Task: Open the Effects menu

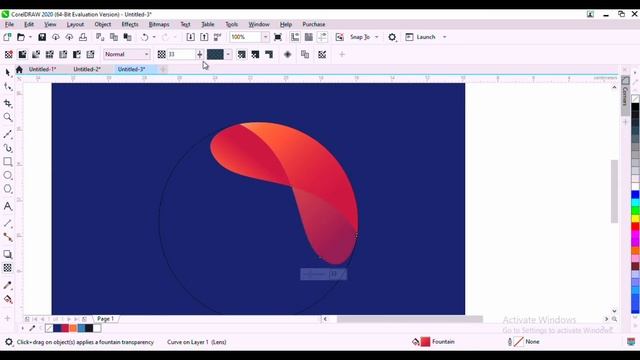Action: pos(130,24)
